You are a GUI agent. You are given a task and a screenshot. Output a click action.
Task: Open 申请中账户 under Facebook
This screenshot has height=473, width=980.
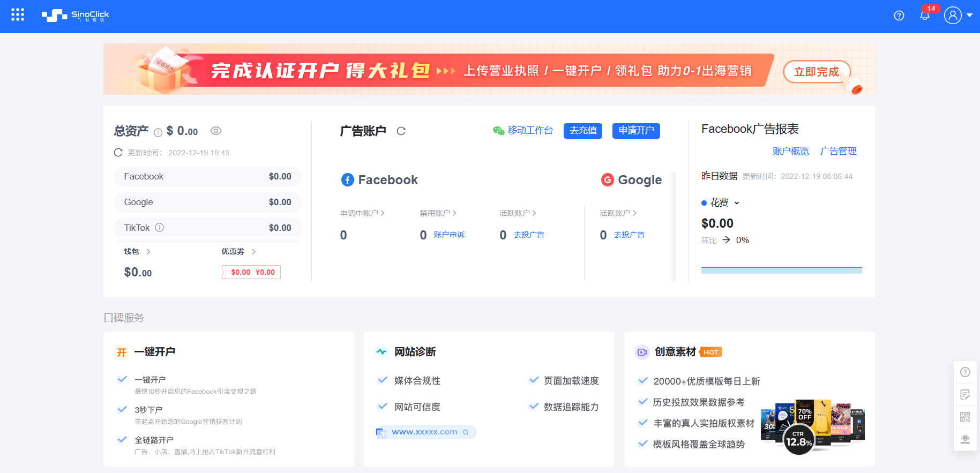coord(362,213)
